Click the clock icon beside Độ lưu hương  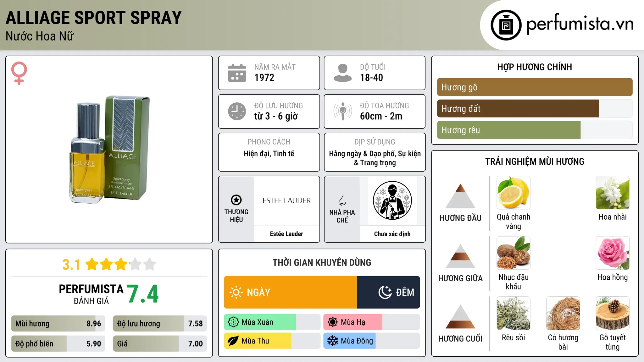pyautogui.click(x=237, y=111)
